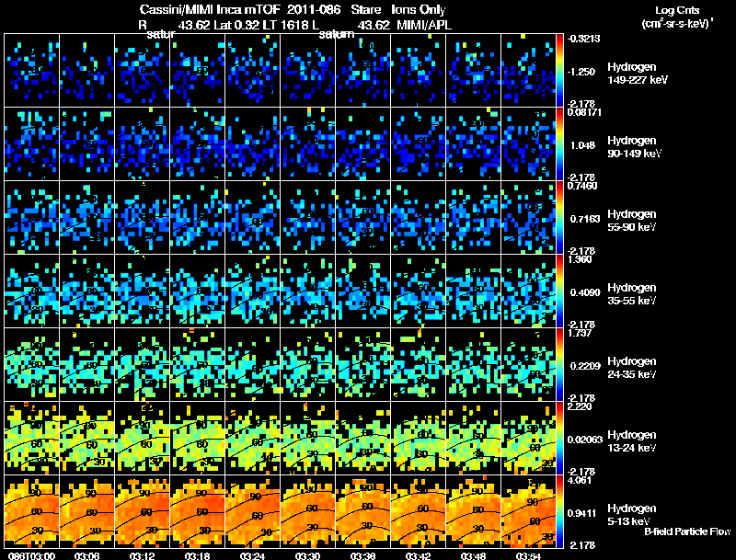This screenshot has height=560, width=736.
Task: Open the 90-149 keV panel at 03:42
Action: click(419, 143)
